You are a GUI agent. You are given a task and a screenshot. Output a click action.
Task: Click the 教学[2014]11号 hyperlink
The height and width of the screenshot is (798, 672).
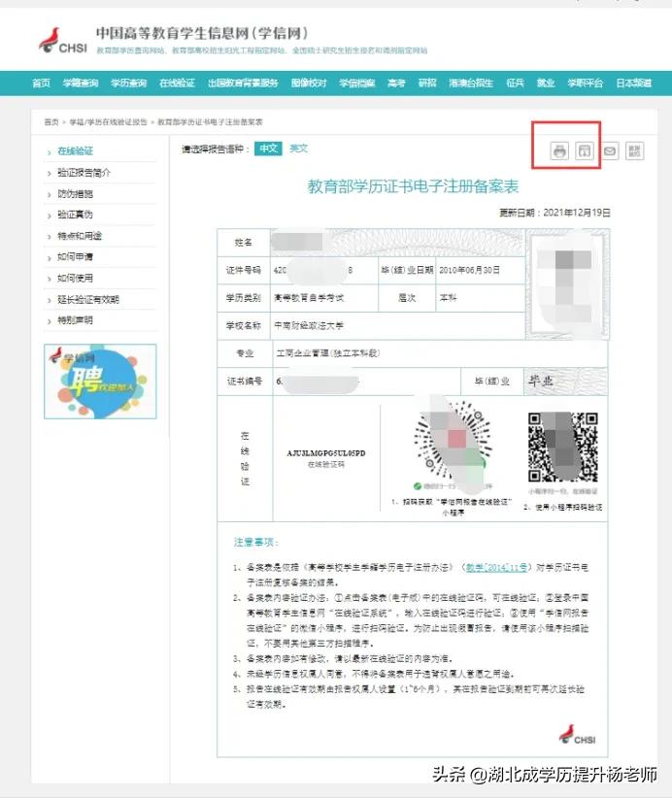pyautogui.click(x=496, y=568)
